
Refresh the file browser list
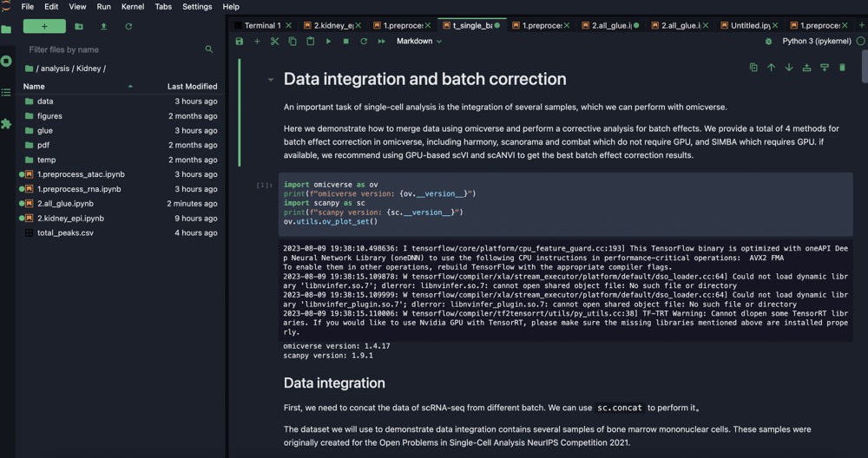[128, 27]
